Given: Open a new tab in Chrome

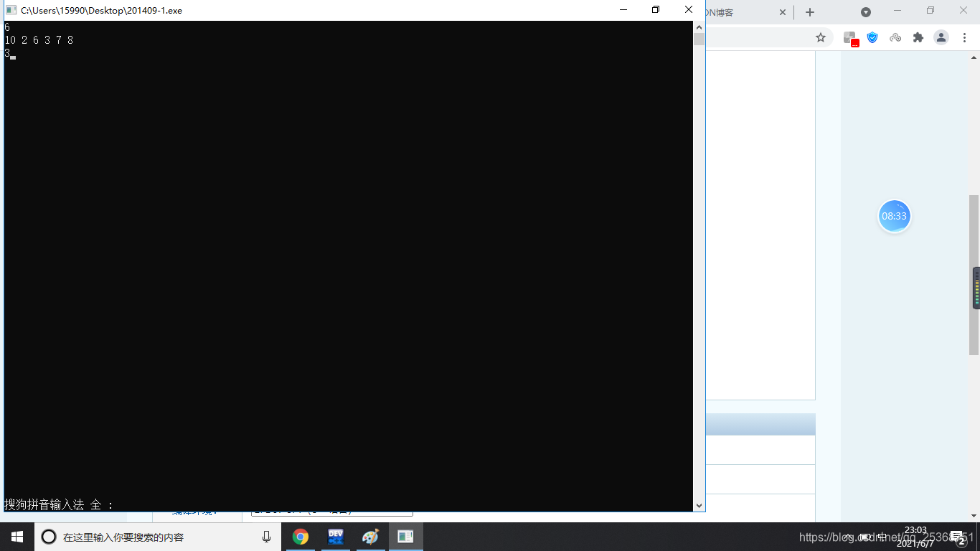Looking at the screenshot, I should click(x=810, y=12).
